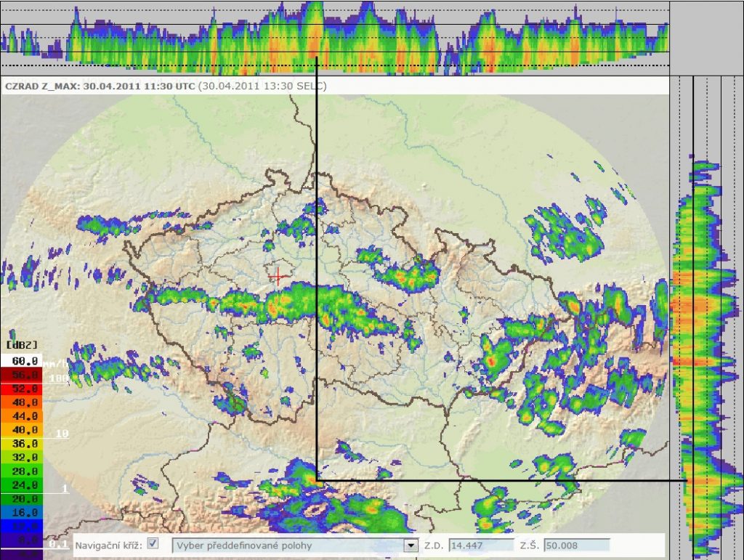744x560 pixels.
Task: Pick the 40.0 dBZ legend swatch
Action: [x=21, y=429]
